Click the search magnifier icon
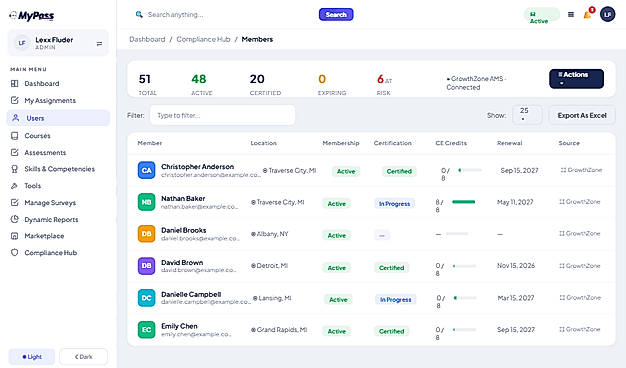The image size is (626, 368). [139, 14]
